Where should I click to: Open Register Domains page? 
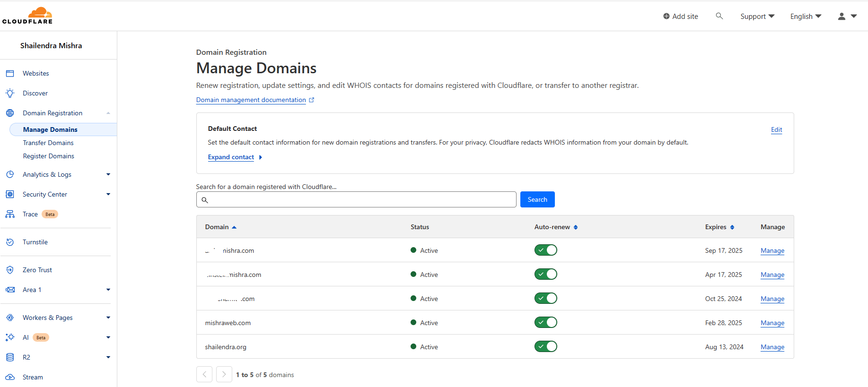coord(49,156)
